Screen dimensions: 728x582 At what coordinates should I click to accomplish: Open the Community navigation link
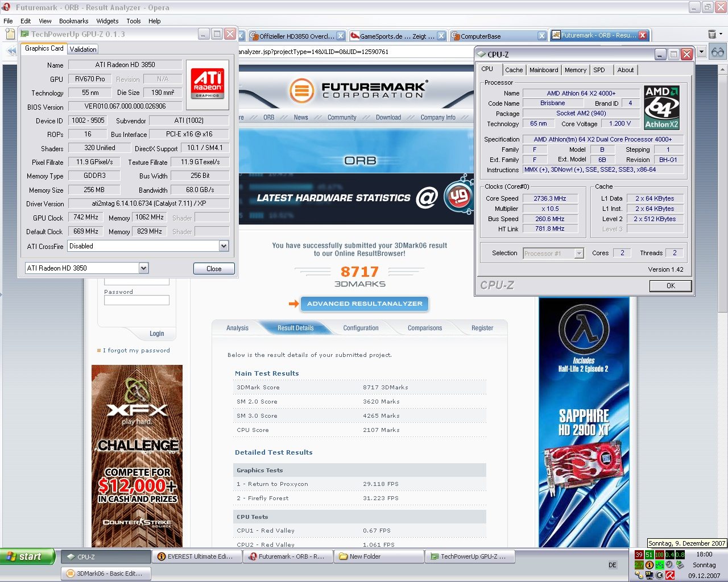click(x=342, y=118)
